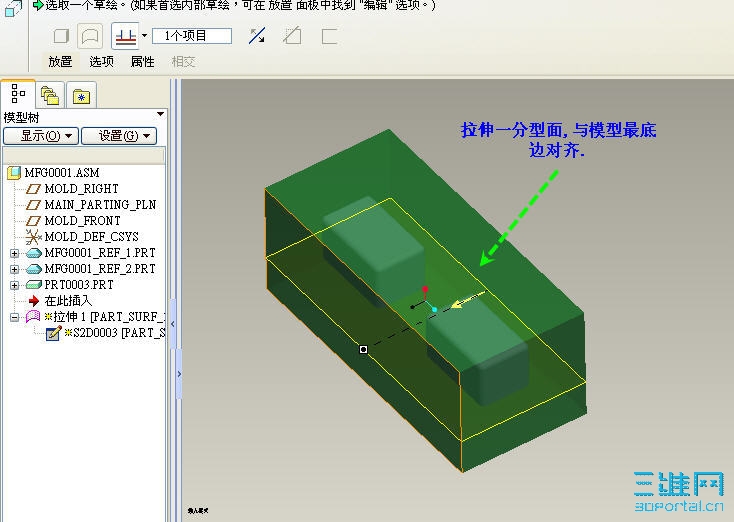
Task: Open the 显示(O) menu button
Action: [x=41, y=136]
